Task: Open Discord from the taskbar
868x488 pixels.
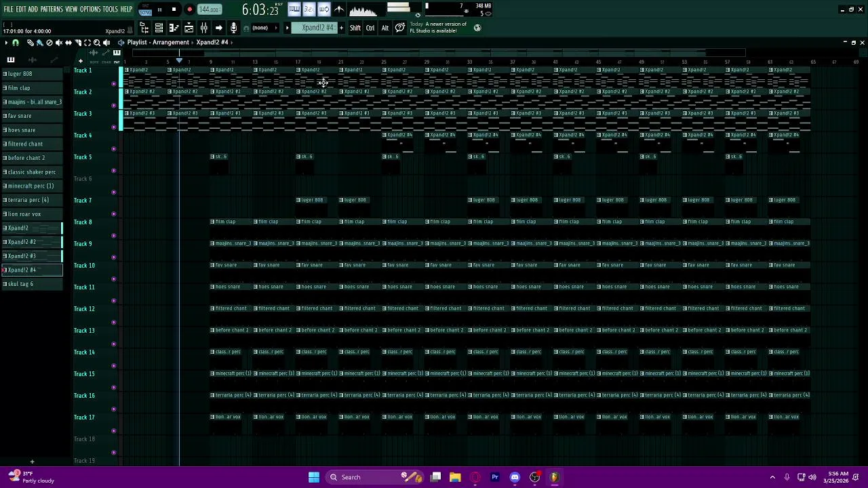Action: tap(515, 477)
